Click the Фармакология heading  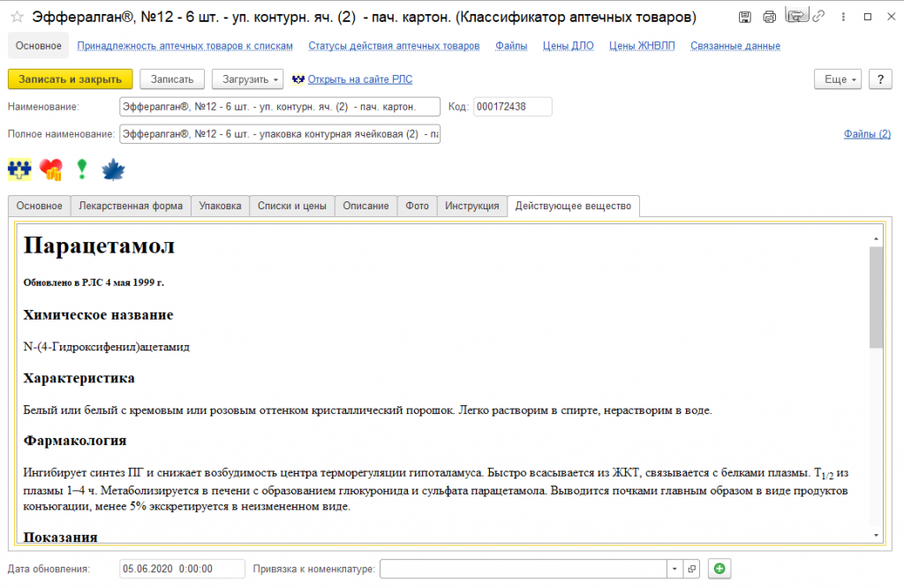pyautogui.click(x=74, y=441)
